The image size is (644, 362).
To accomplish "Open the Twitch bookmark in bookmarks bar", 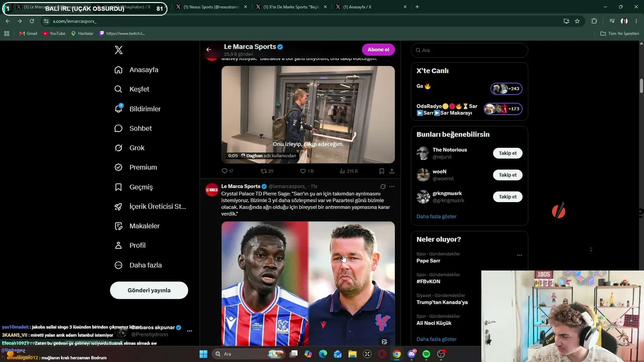I will (x=122, y=34).
